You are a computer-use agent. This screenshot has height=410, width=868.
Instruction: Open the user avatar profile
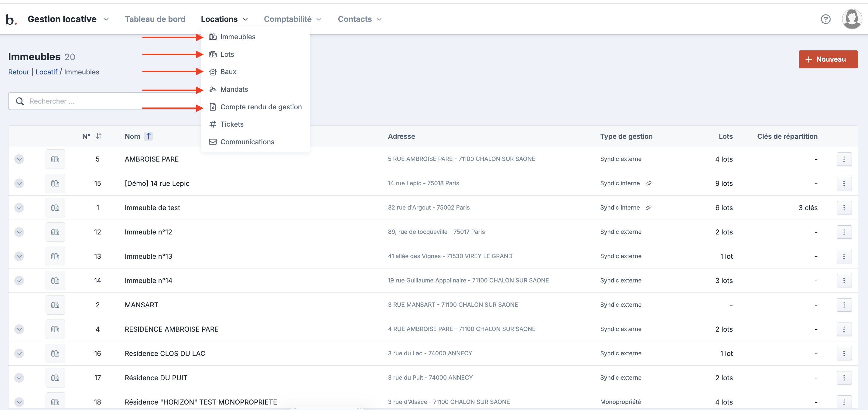tap(851, 19)
